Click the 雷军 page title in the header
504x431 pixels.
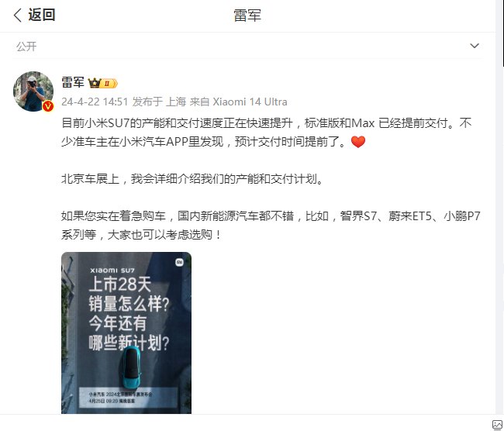[247, 16]
